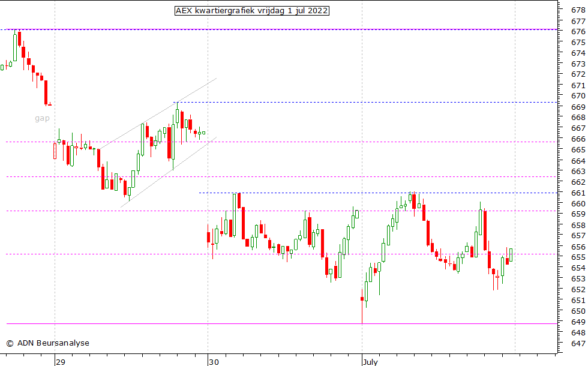Viewport: 588px width, 366px height.
Task: Click the 647 price label at the axis bottom
Action: 578,343
